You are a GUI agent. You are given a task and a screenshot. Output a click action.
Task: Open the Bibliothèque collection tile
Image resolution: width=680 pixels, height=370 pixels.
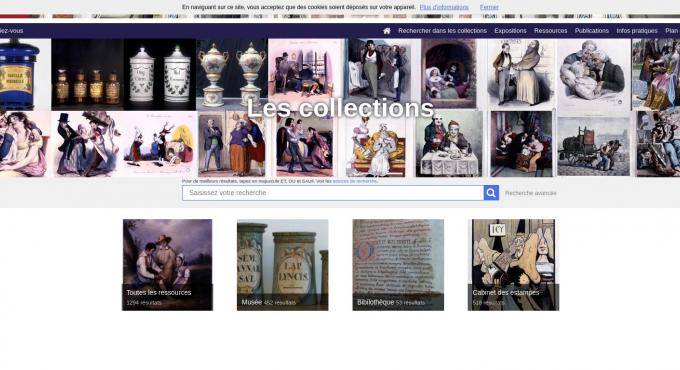398,265
